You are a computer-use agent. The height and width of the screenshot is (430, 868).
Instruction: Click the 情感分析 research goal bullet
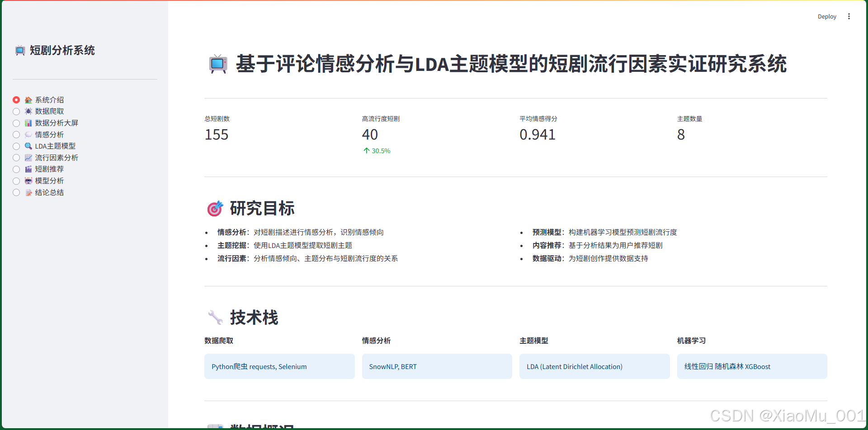[x=300, y=232]
